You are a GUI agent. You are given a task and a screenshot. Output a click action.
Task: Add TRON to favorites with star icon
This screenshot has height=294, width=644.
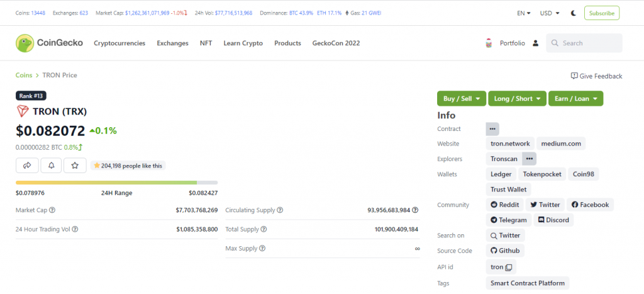pyautogui.click(x=75, y=166)
